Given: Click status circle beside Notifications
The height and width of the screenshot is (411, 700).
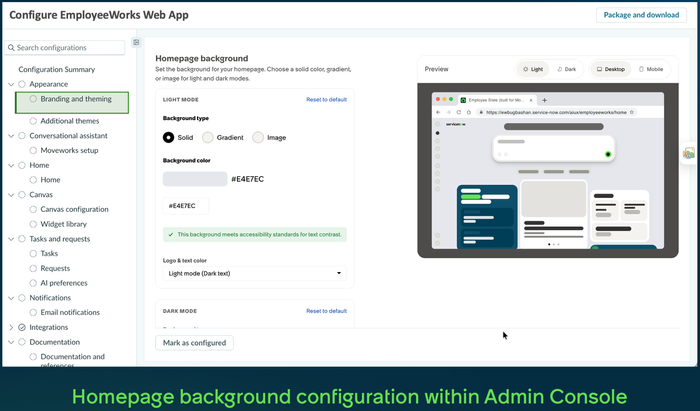Looking at the screenshot, I should tap(22, 298).
